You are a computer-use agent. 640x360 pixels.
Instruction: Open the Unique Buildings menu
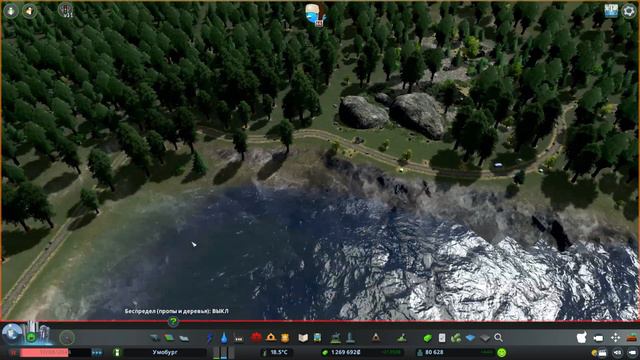click(350, 338)
